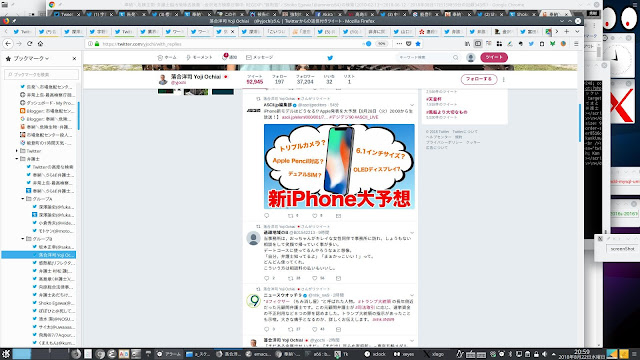Screen dimensions: 640x360
Task: Show all Firefox tabs dropdown arrow
Action: coord(577,31)
